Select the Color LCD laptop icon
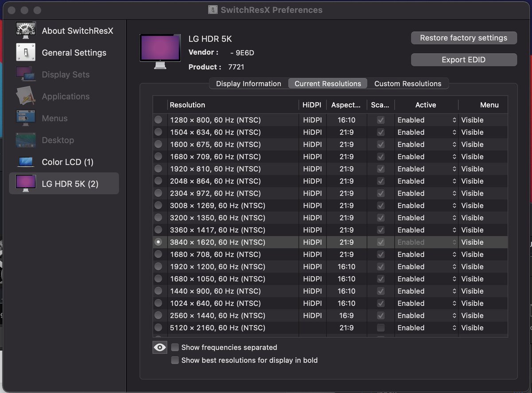532x393 pixels. [x=25, y=162]
